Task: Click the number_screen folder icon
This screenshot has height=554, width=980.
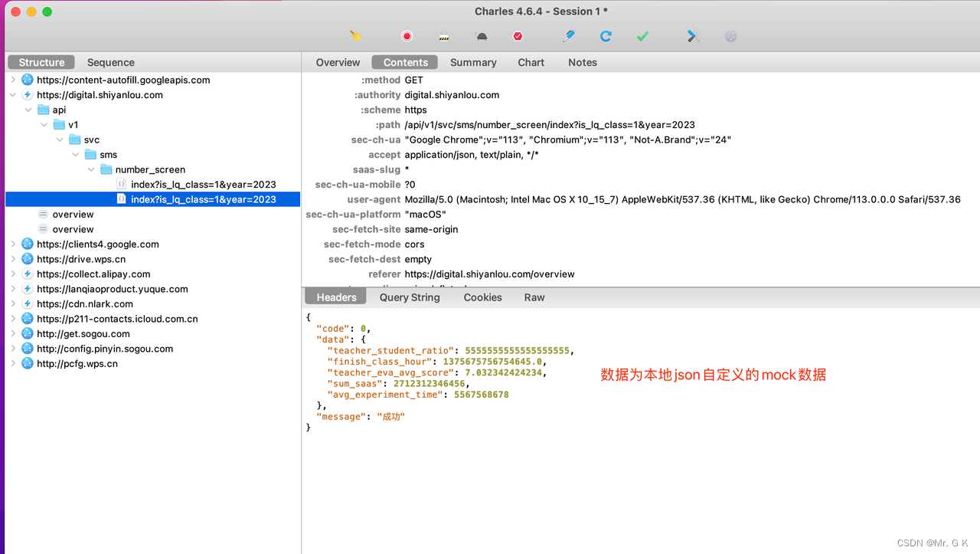Action: pos(106,169)
